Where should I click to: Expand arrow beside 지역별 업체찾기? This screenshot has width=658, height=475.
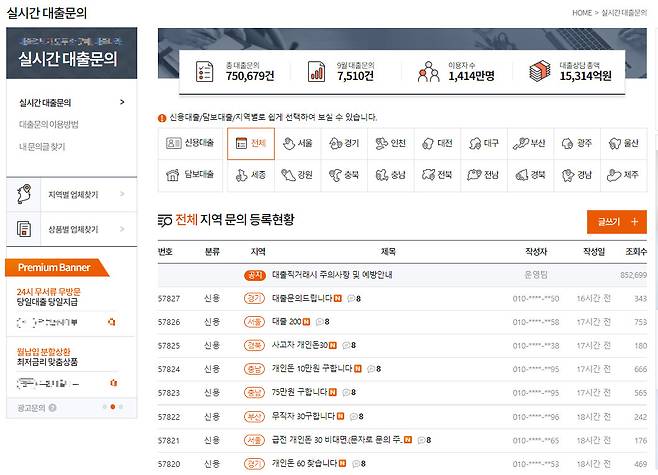(122, 194)
